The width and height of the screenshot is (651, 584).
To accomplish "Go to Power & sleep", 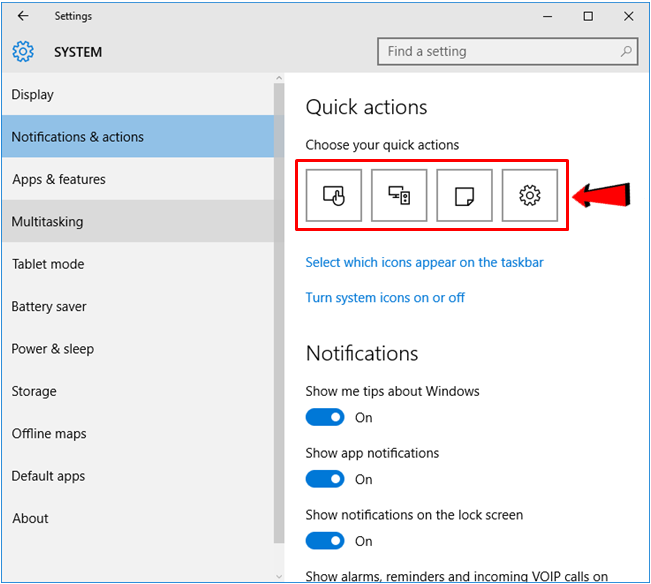I will pos(137,349).
